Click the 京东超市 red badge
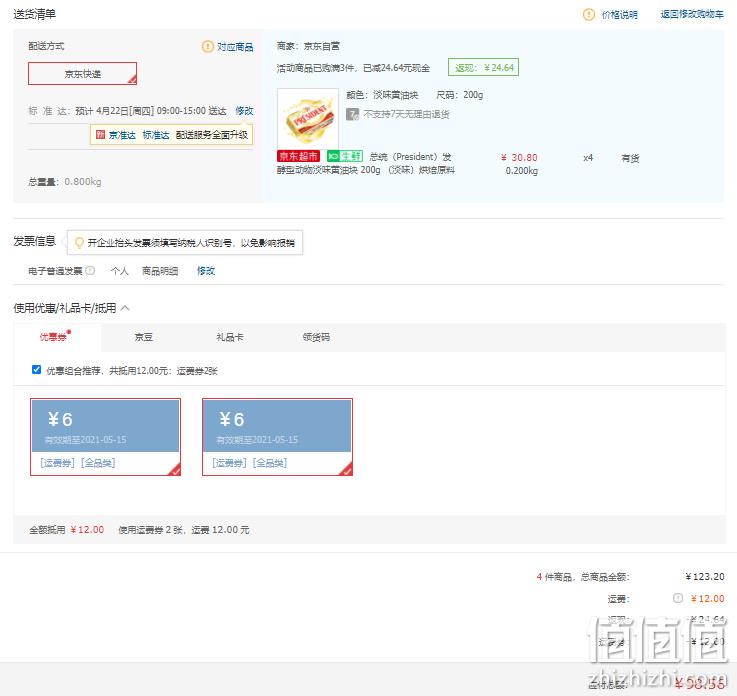 click(298, 156)
